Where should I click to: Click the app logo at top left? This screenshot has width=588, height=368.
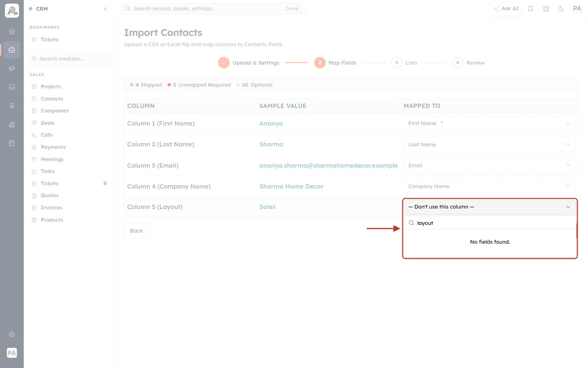[12, 11]
